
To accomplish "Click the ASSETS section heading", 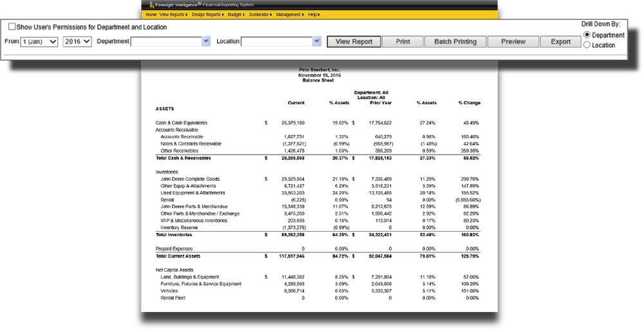I will click(x=165, y=109).
